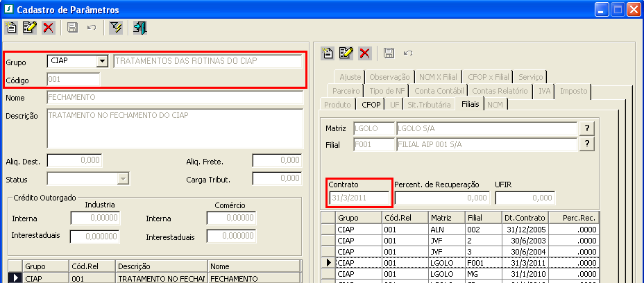Viewport: 644px width, 283px height.
Task: Click the Código field showing 001
Action: [74, 80]
